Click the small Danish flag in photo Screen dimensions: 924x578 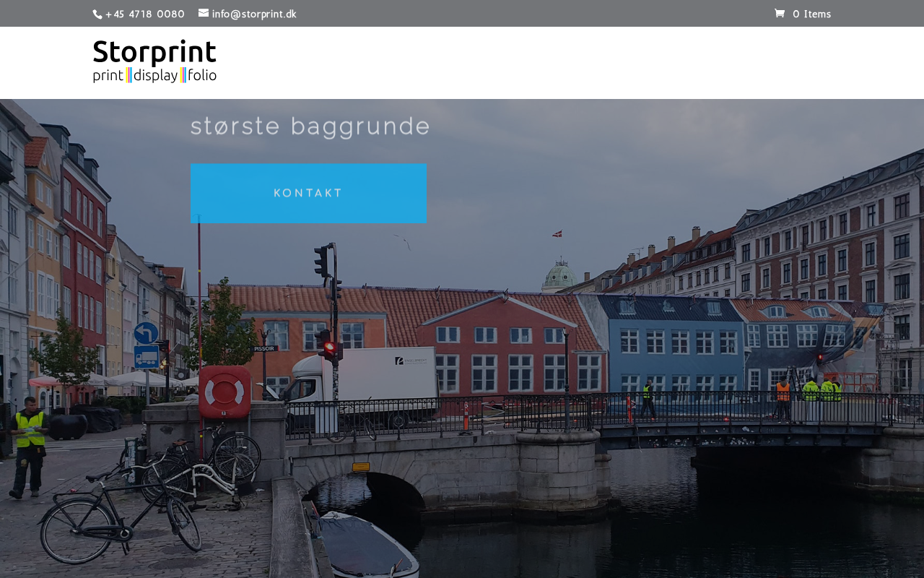tap(557, 233)
